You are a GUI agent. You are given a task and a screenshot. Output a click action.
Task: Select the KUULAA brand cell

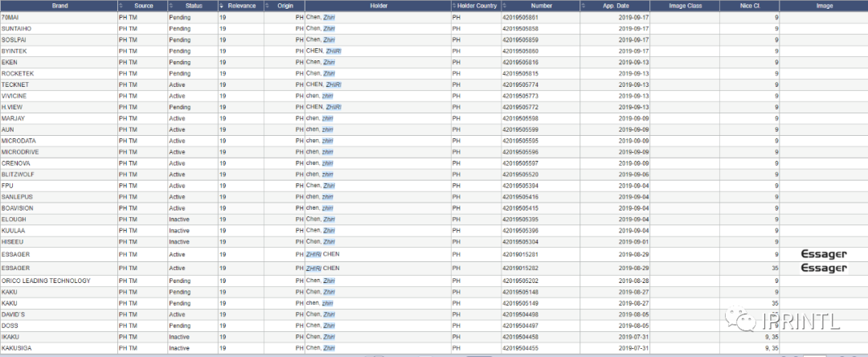(x=59, y=230)
